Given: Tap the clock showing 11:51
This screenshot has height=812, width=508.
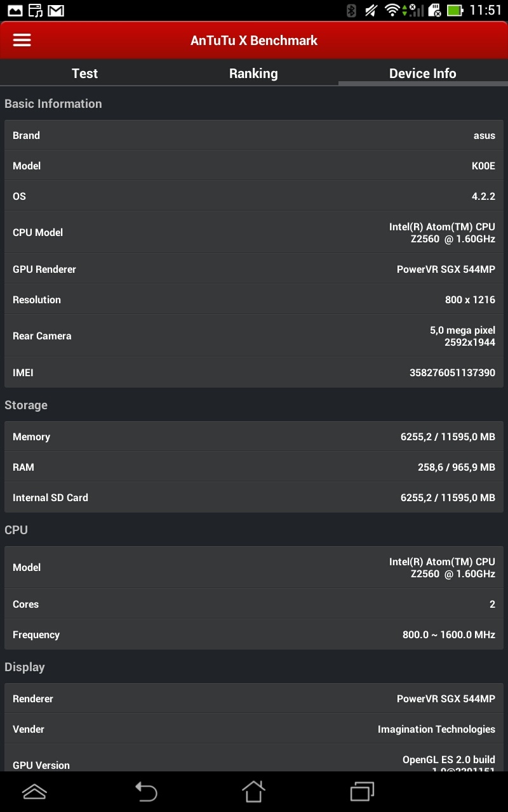Looking at the screenshot, I should 486,10.
